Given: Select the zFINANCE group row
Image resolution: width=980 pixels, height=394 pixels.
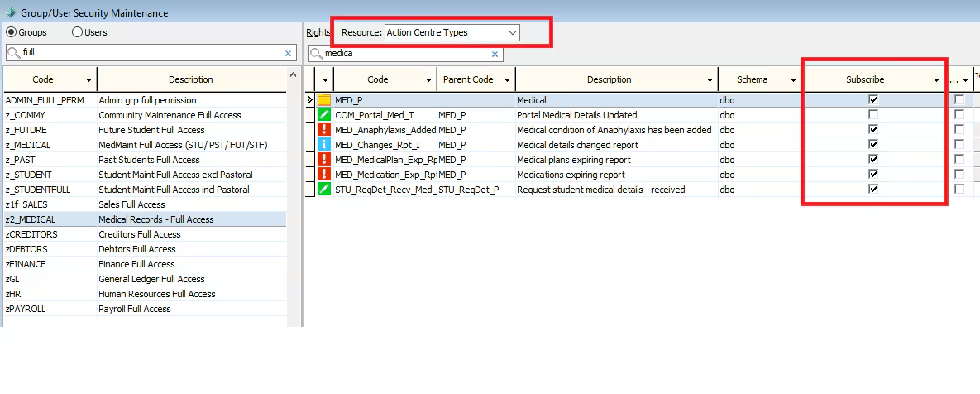Looking at the screenshot, I should coord(145,264).
